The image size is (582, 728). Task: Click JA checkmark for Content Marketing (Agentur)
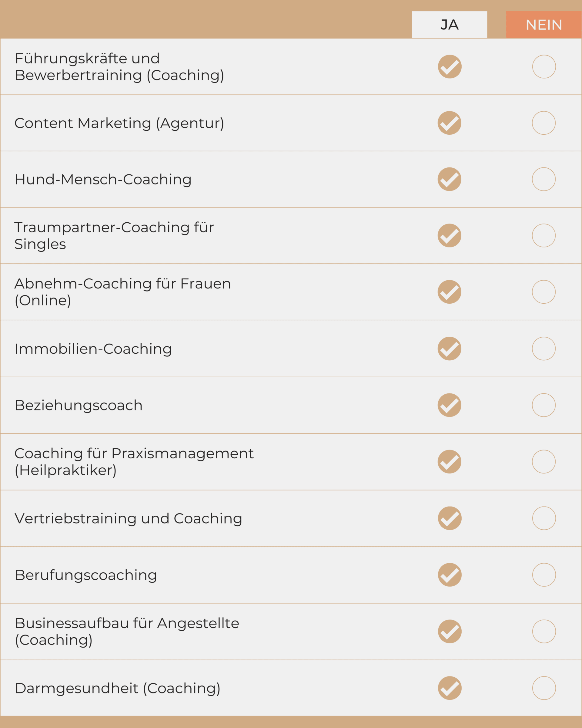[x=450, y=123]
